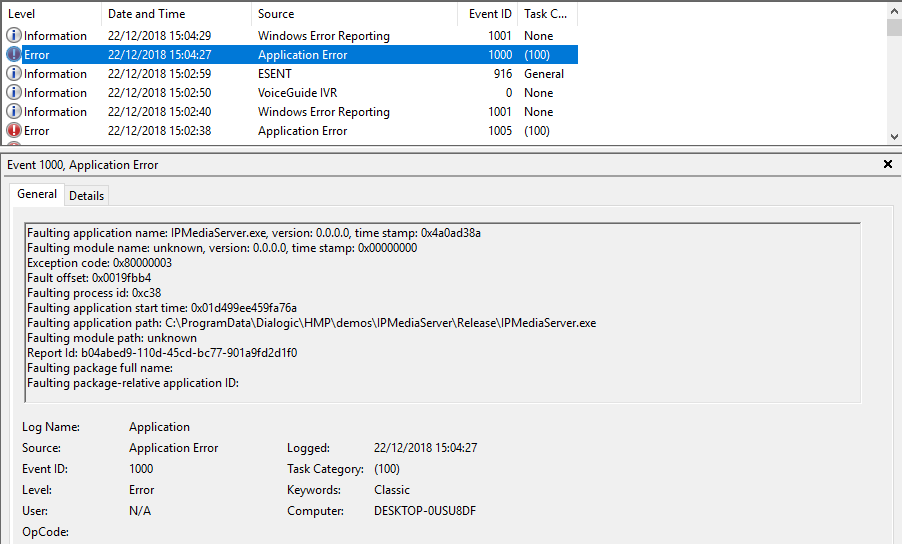Screen dimensions: 902x544
Task: Click the information icon on the 15:02:40 event
Action: click(14, 112)
